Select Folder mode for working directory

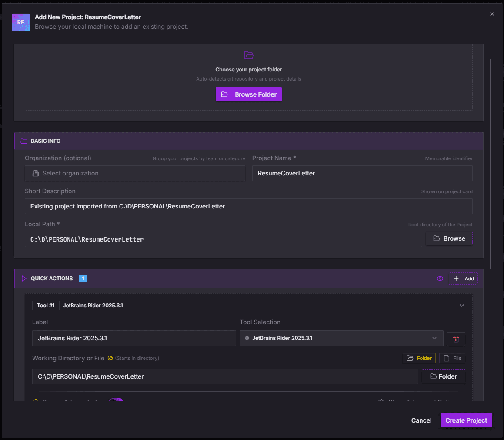pos(419,358)
